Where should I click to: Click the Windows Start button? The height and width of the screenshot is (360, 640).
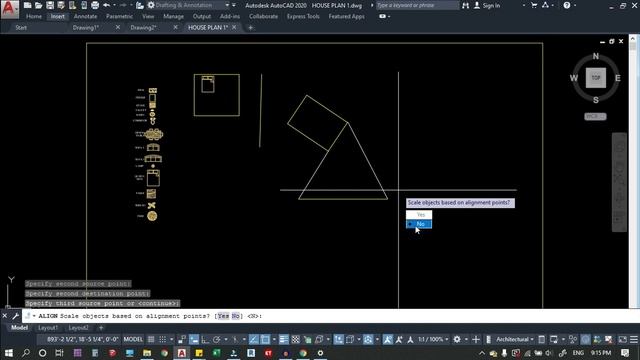point(8,353)
